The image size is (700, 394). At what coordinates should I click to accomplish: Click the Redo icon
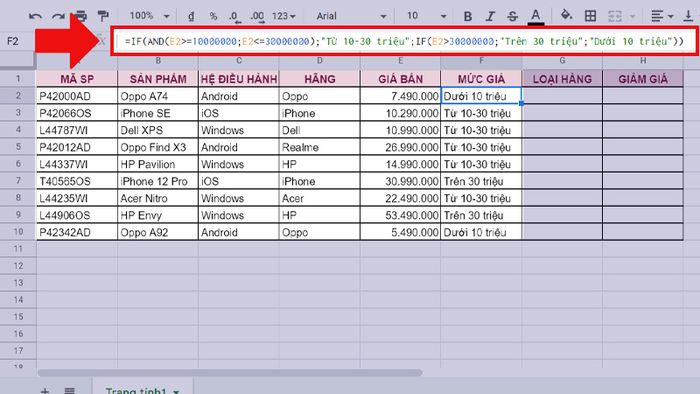point(58,17)
